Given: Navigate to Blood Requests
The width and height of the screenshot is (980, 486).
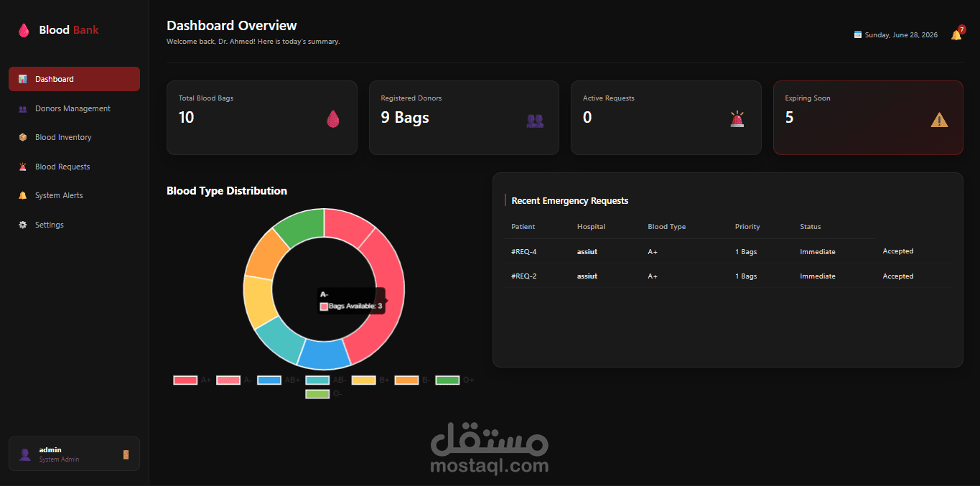Looking at the screenshot, I should coord(74,167).
